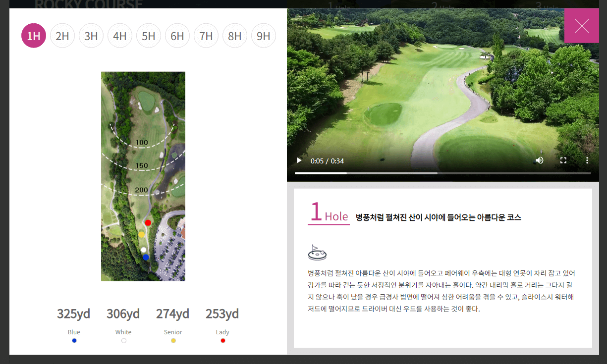
Task: Click the blue dot under the Blue tee label
Action: tap(74, 340)
